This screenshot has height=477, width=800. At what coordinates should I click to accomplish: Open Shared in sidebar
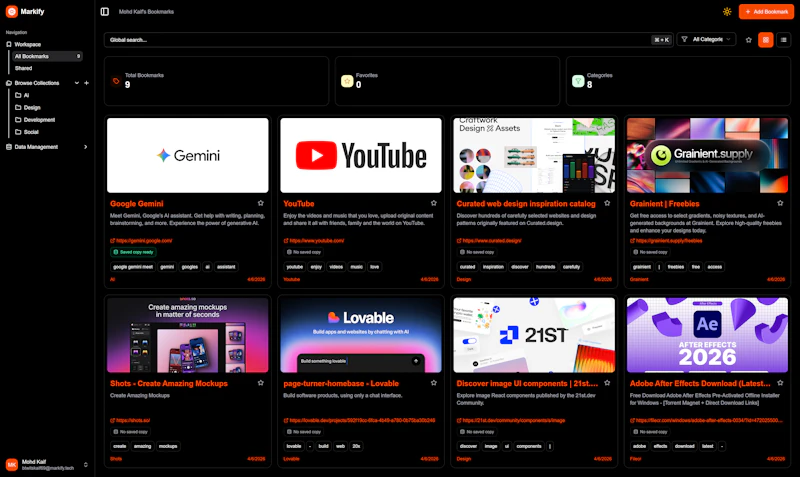tap(23, 68)
